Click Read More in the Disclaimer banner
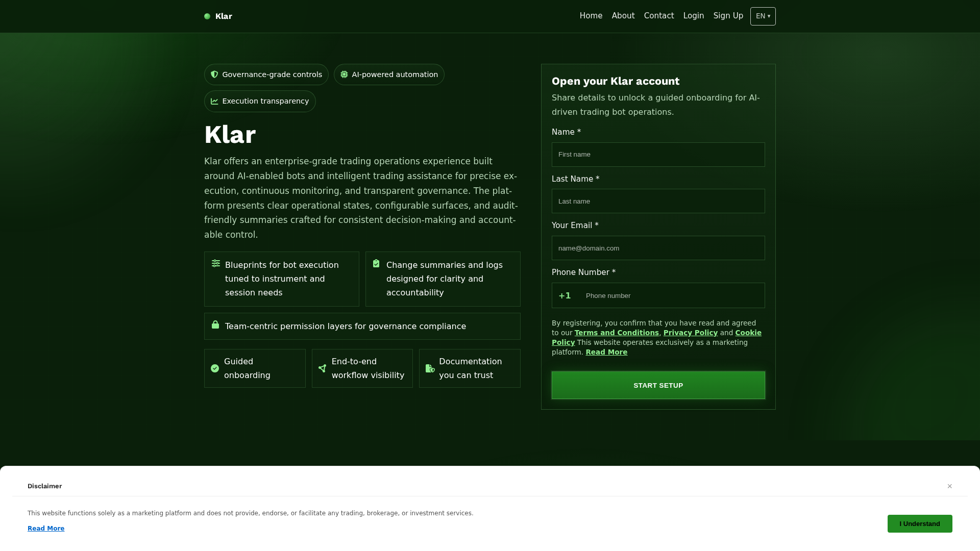 pyautogui.click(x=46, y=529)
